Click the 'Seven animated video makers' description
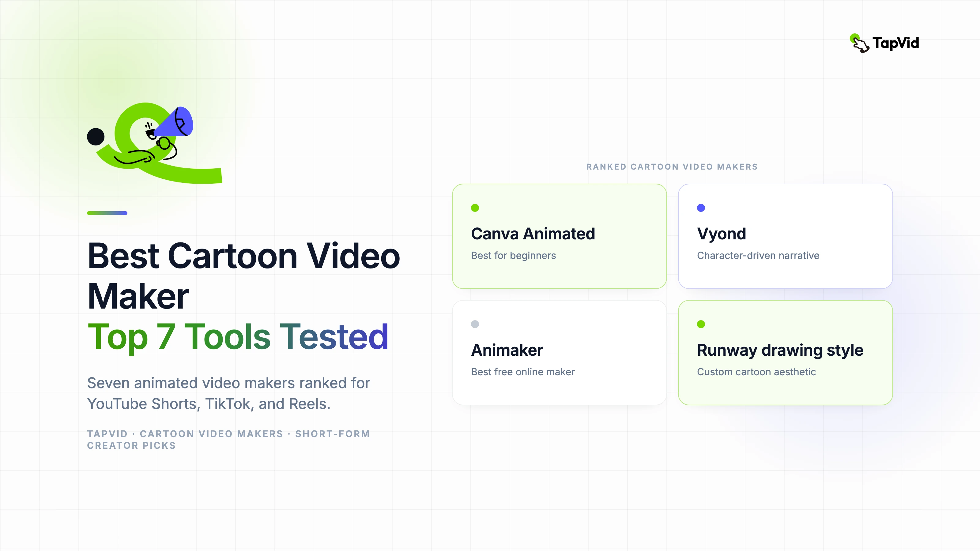The width and height of the screenshot is (980, 551). [x=228, y=393]
